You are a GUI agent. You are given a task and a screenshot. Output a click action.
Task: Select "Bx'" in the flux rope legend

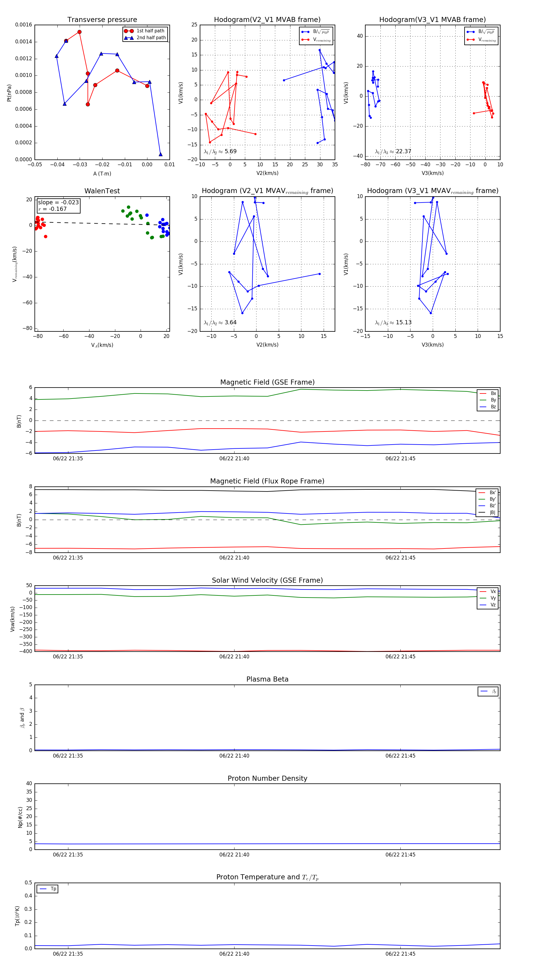(487, 492)
